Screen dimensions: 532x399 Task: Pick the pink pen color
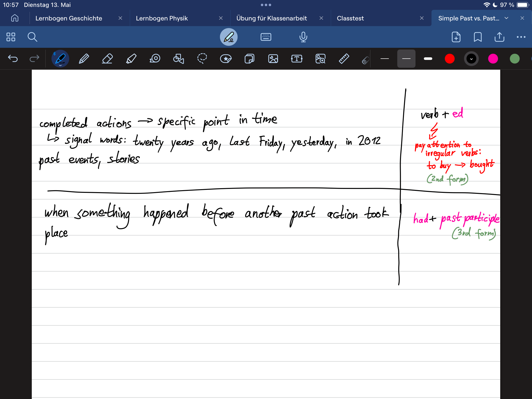tap(493, 59)
